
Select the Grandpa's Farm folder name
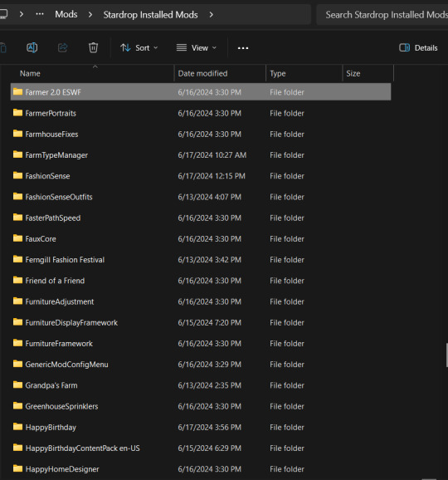click(51, 385)
